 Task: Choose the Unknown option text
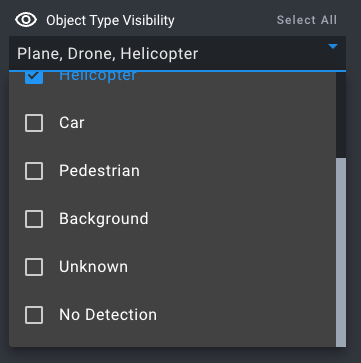pyautogui.click(x=93, y=267)
